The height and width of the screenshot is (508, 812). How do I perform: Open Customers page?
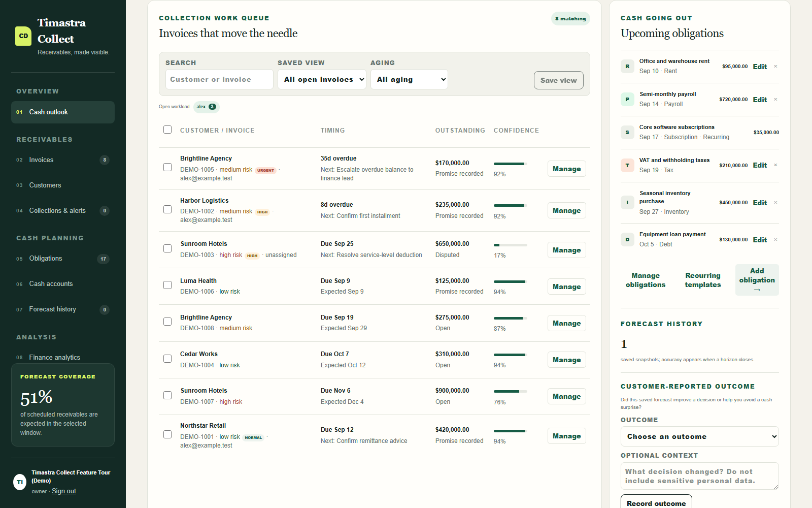63,185
